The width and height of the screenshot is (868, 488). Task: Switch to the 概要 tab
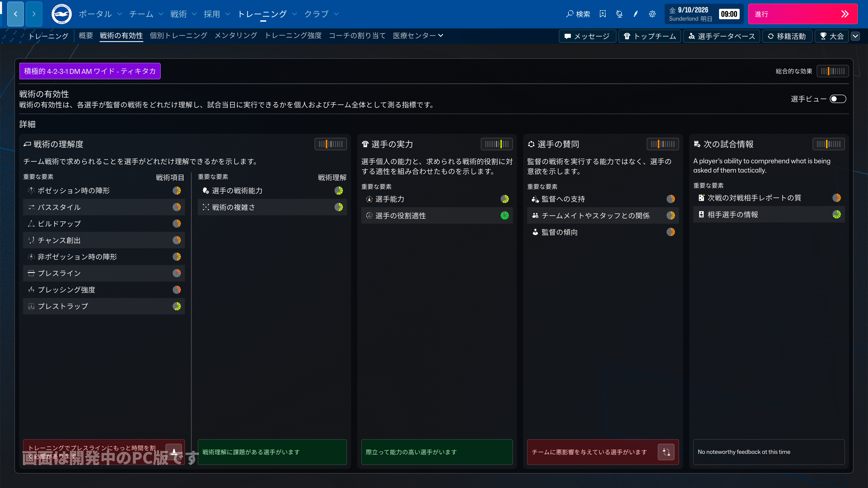pyautogui.click(x=86, y=36)
